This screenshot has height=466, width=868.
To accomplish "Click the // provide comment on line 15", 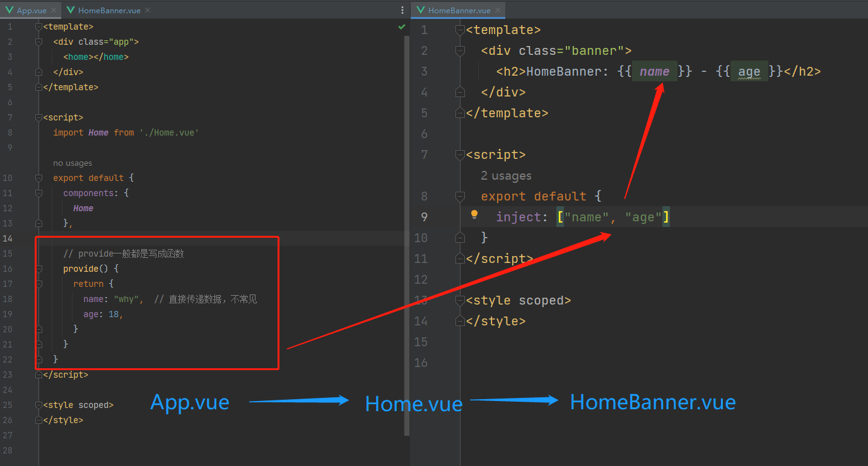I will click(124, 253).
